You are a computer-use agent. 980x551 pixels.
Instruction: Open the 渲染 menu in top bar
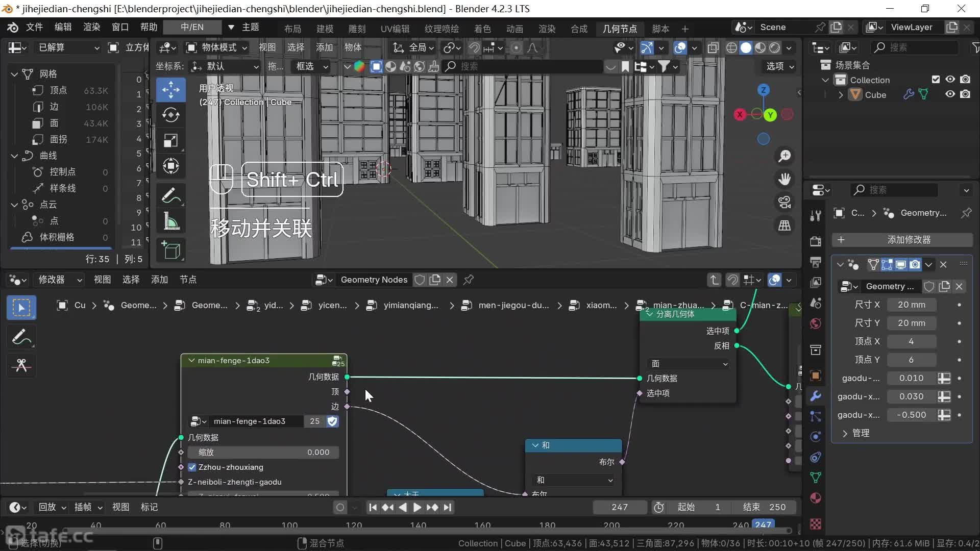[x=91, y=27]
